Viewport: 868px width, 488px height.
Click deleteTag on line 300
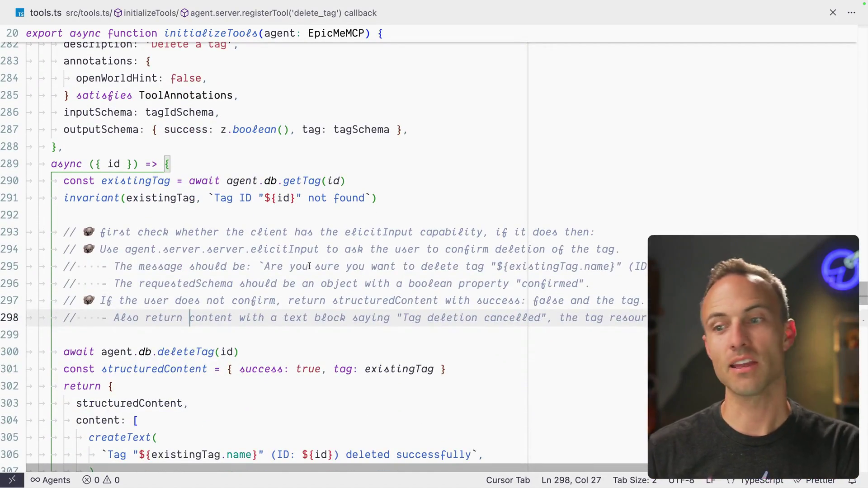(185, 352)
